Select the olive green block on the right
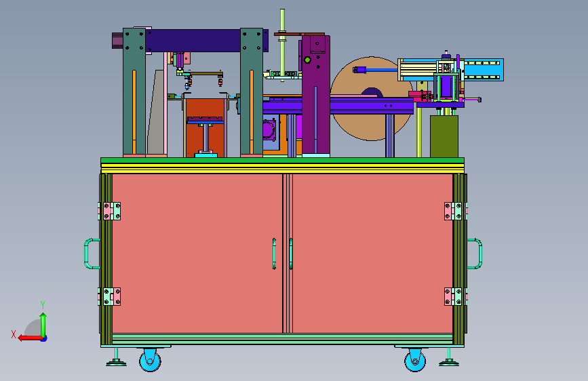The width and height of the screenshot is (588, 381). (444, 136)
